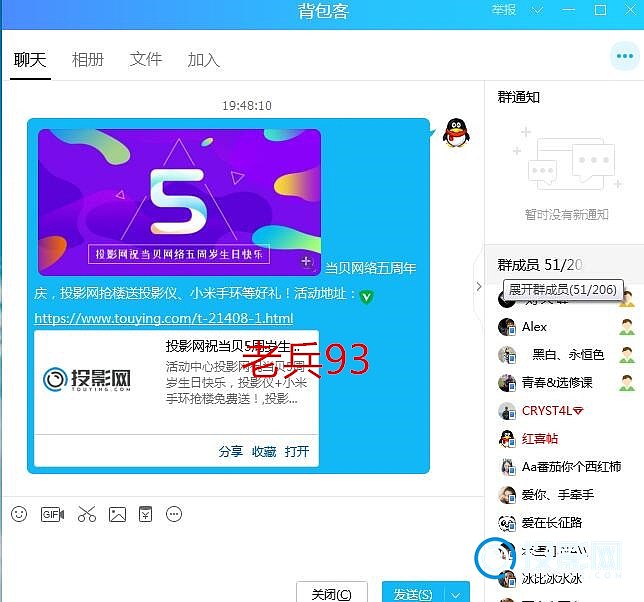Image resolution: width=644 pixels, height=602 pixels.
Task: Click avatar next to 青春&选修课
Action: [x=506, y=383]
